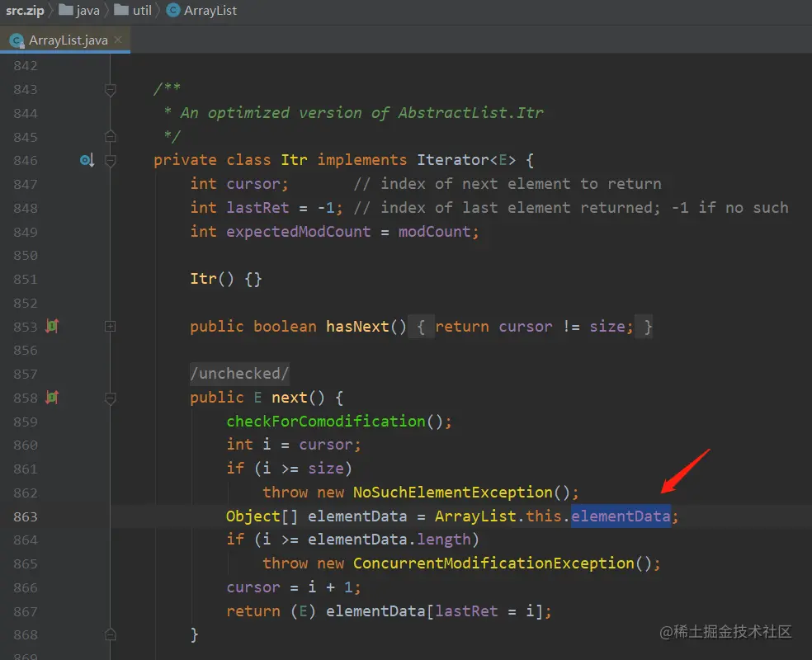Click the override marker icon at line 858
Screen dimensions: 812x660
point(52,398)
